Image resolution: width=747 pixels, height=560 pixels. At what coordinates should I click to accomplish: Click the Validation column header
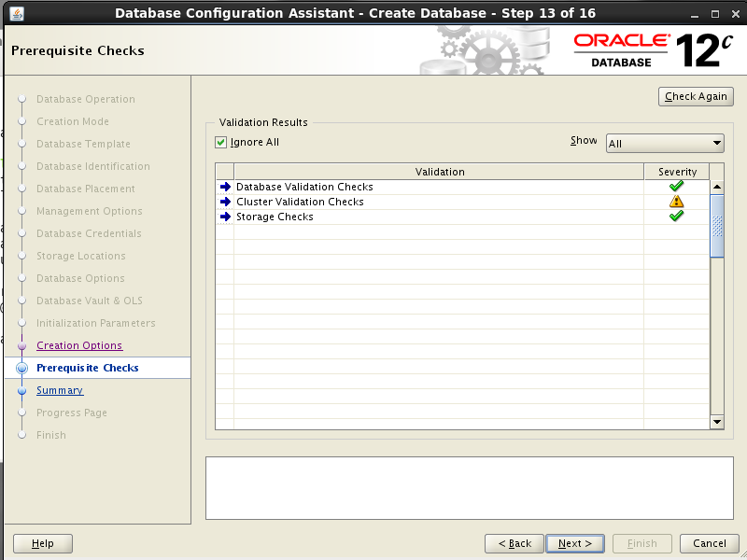[x=439, y=172]
